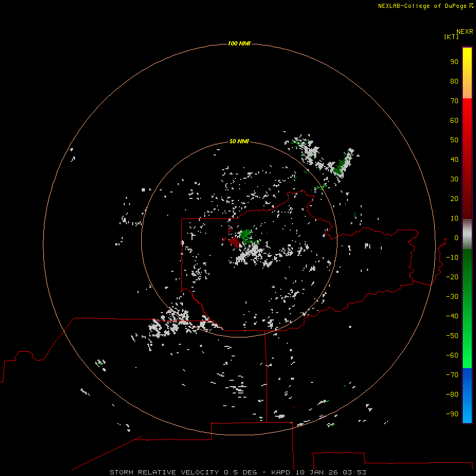Click the 30 value on velocity scale
This screenshot has height=476, width=476.
[x=454, y=179]
